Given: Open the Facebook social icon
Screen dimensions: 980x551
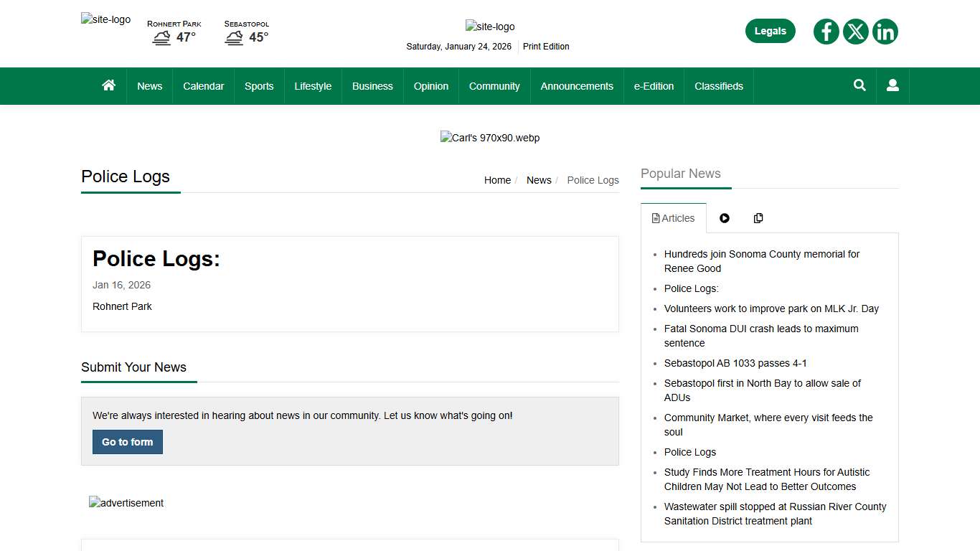Looking at the screenshot, I should [826, 32].
